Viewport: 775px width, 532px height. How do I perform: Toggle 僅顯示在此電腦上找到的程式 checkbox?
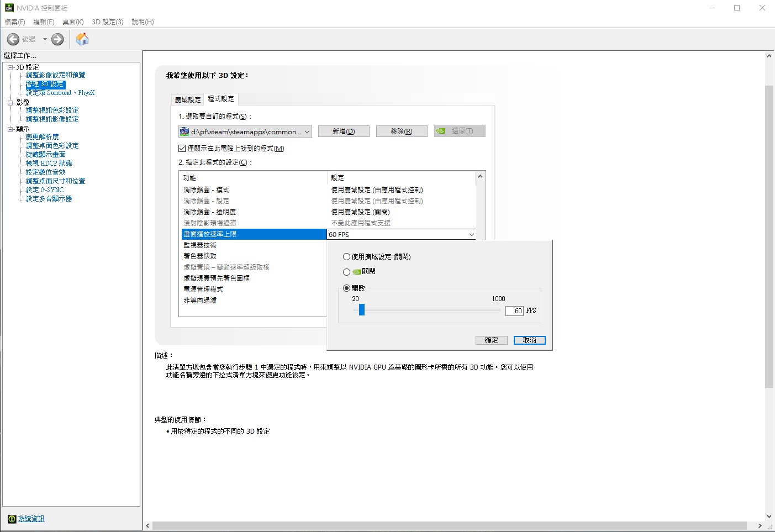click(182, 149)
